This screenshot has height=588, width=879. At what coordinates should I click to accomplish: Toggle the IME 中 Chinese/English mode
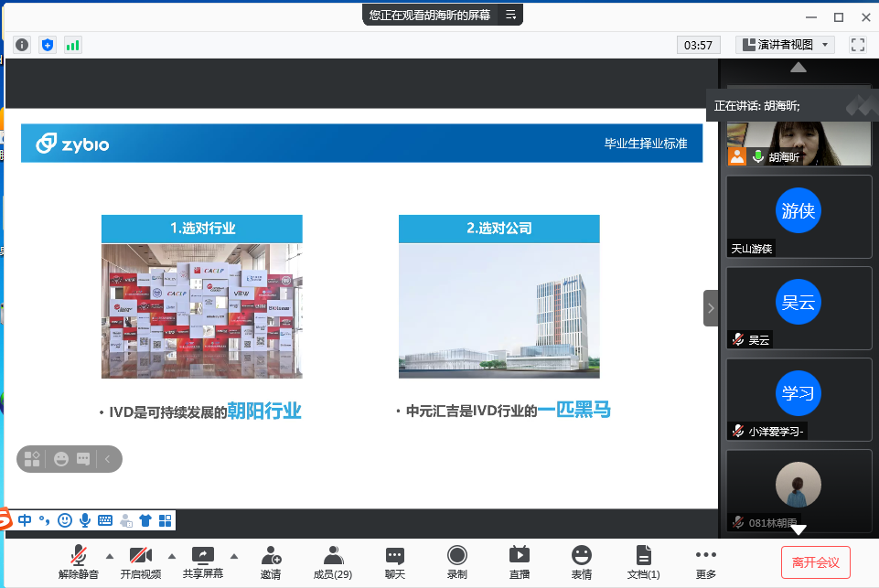pos(25,520)
